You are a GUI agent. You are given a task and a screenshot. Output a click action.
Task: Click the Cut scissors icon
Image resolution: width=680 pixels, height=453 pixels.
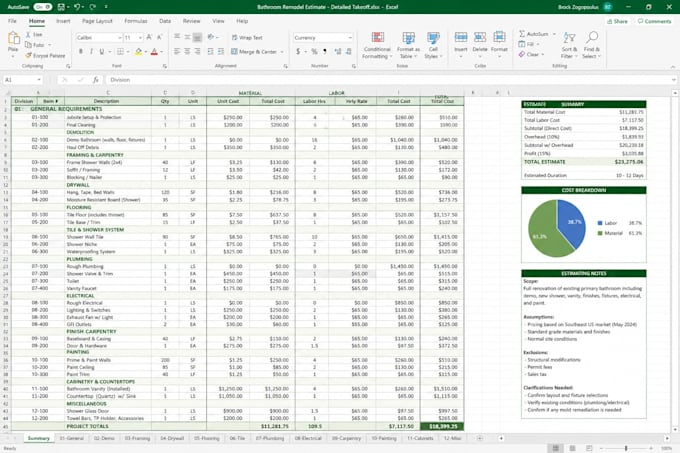point(28,34)
